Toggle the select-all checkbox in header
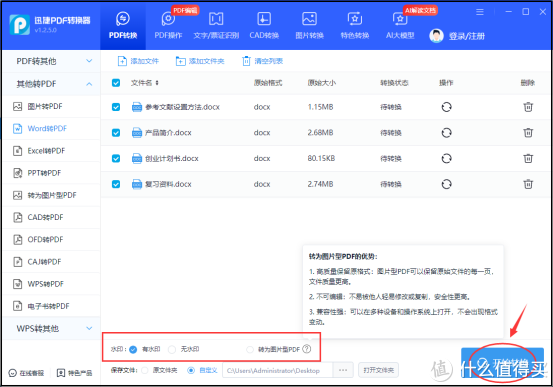Screen dimensions: 553x387 tap(116, 83)
